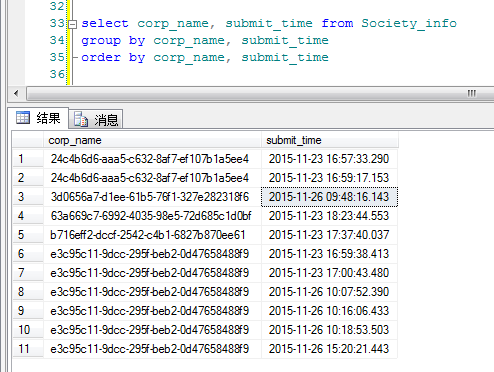Select row header number 10
The height and width of the screenshot is (372, 494).
click(28, 330)
